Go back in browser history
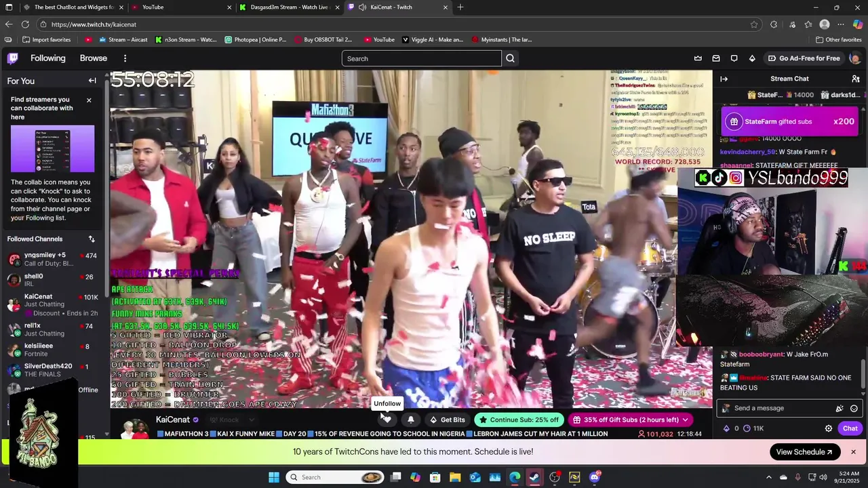The width and height of the screenshot is (868, 488). click(9, 24)
